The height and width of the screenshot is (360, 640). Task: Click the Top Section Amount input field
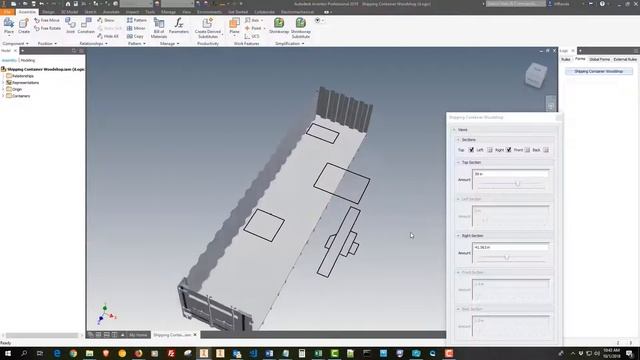(x=511, y=174)
